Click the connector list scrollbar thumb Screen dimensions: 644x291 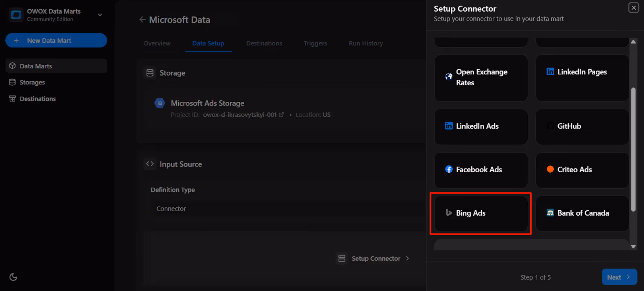pyautogui.click(x=633, y=149)
